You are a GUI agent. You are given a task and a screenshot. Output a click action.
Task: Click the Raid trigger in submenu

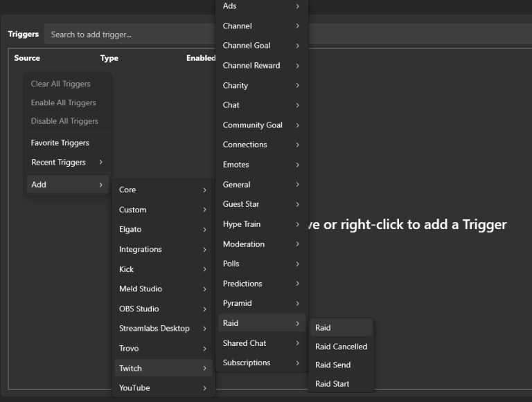323,328
